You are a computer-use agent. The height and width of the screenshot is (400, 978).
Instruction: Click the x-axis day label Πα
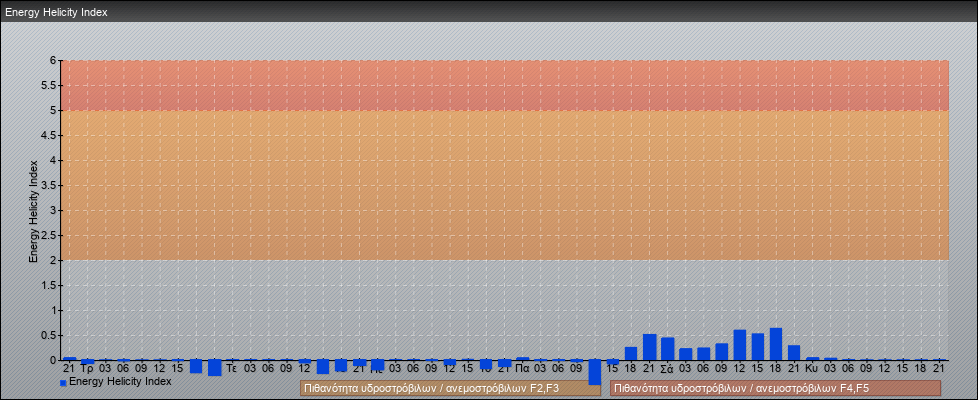coord(523,369)
